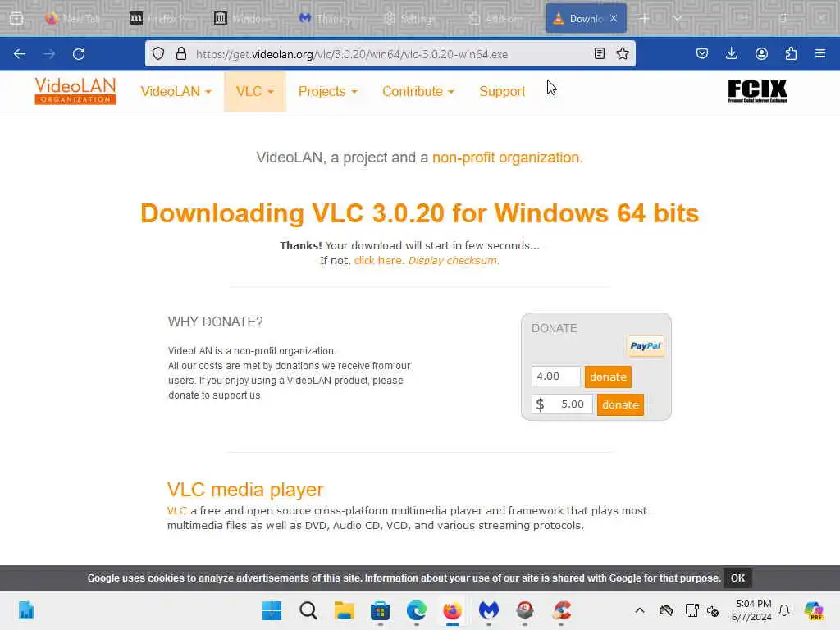Click the FCIX sponsor logo
This screenshot has height=630, width=840.
point(757,90)
